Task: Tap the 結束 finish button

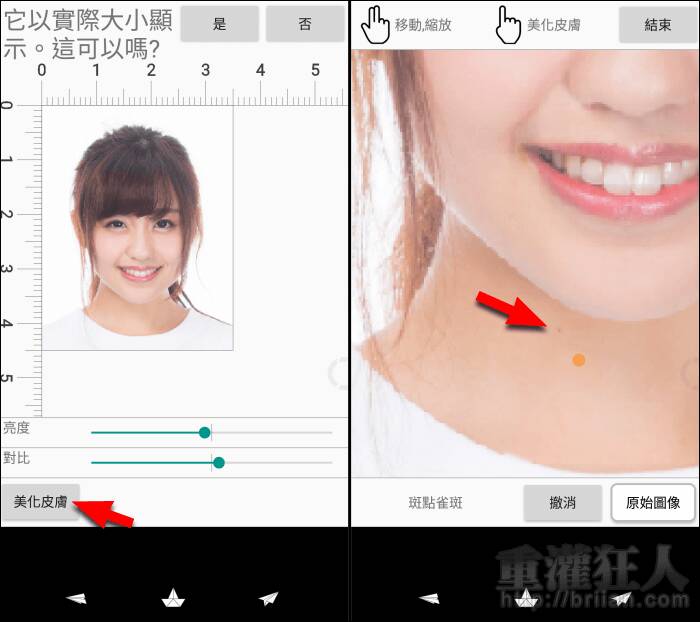Action: (658, 25)
